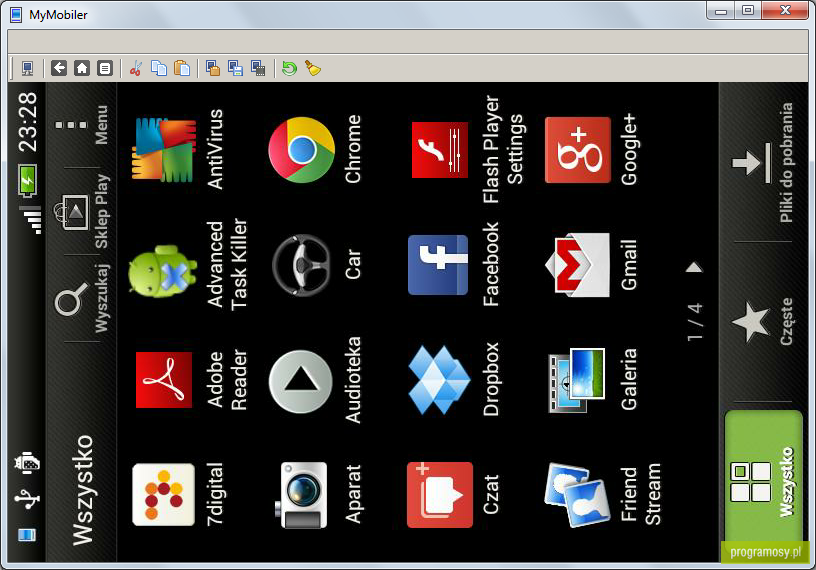
Task: Go to next app page arrow
Action: (694, 268)
